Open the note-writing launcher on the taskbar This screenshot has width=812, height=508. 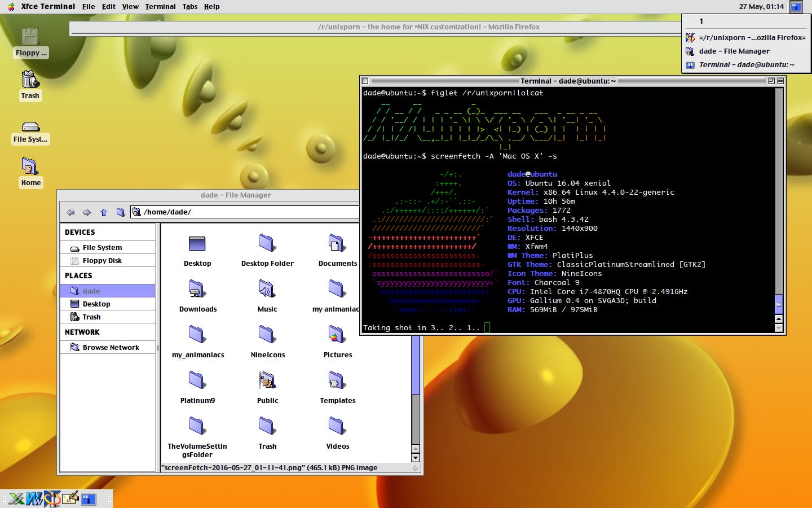tap(70, 499)
